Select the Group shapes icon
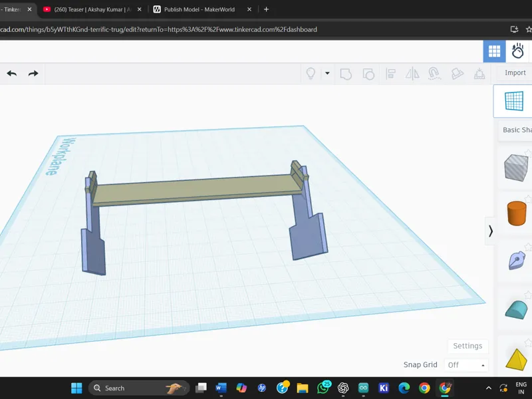Screen dimensions: 532x399 pos(346,74)
